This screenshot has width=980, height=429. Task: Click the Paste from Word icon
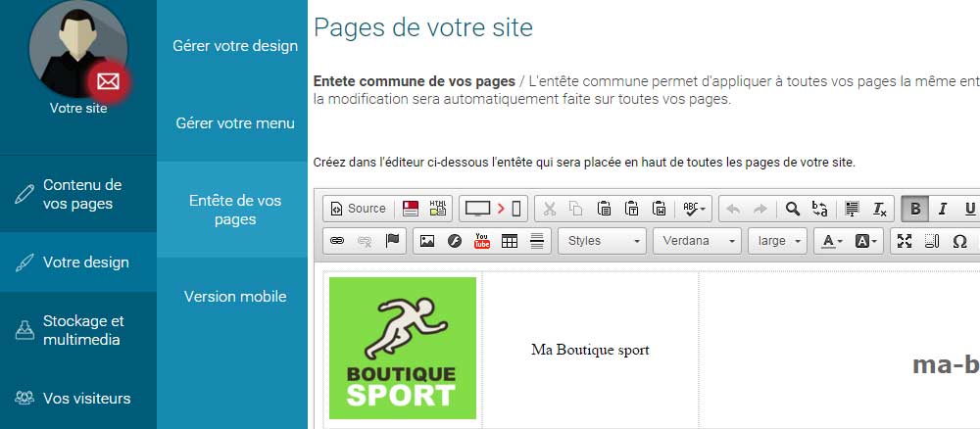pos(659,209)
